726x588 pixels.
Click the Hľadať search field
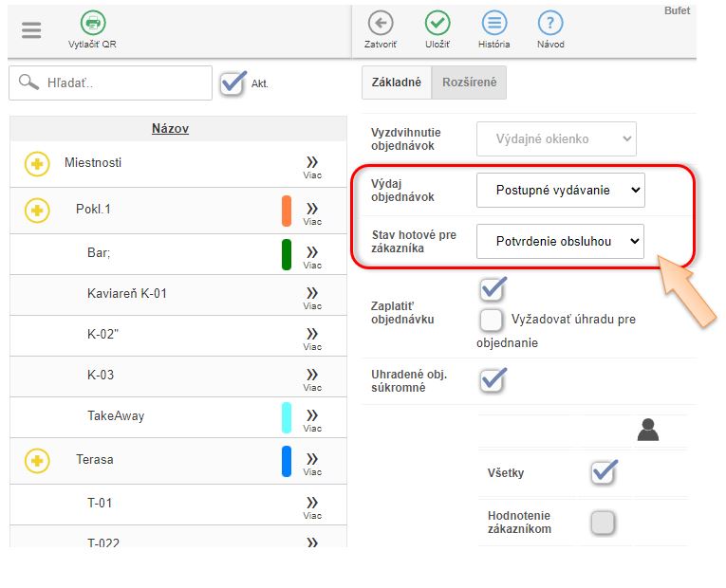[x=123, y=83]
